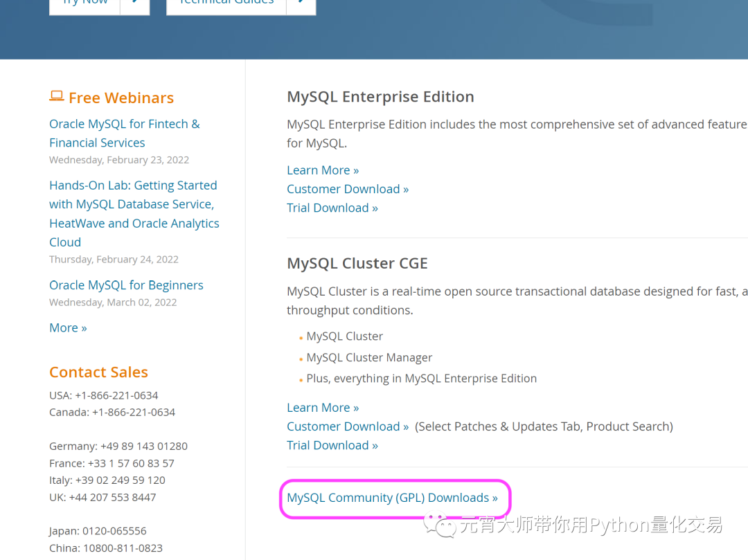748x560 pixels.
Task: Click Learn More » under MySQL Cluster CGE
Action: pos(323,408)
